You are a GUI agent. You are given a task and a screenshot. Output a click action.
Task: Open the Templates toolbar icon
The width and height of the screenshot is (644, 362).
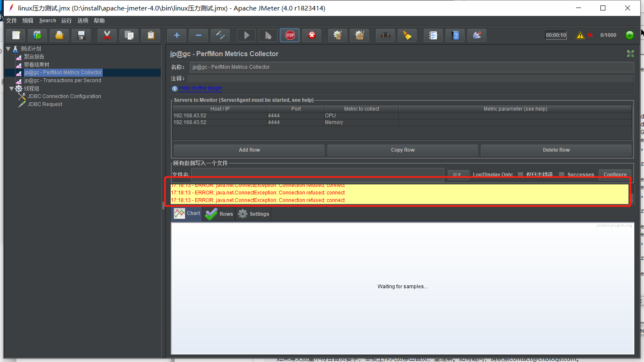point(38,35)
